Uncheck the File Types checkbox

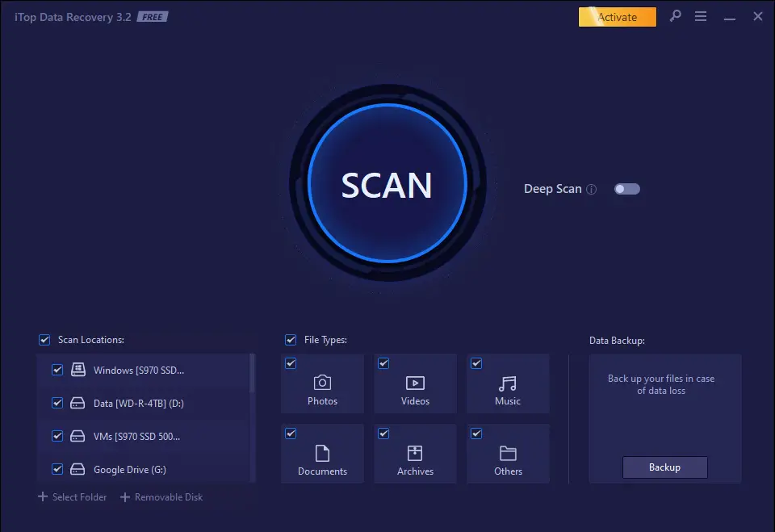point(291,340)
